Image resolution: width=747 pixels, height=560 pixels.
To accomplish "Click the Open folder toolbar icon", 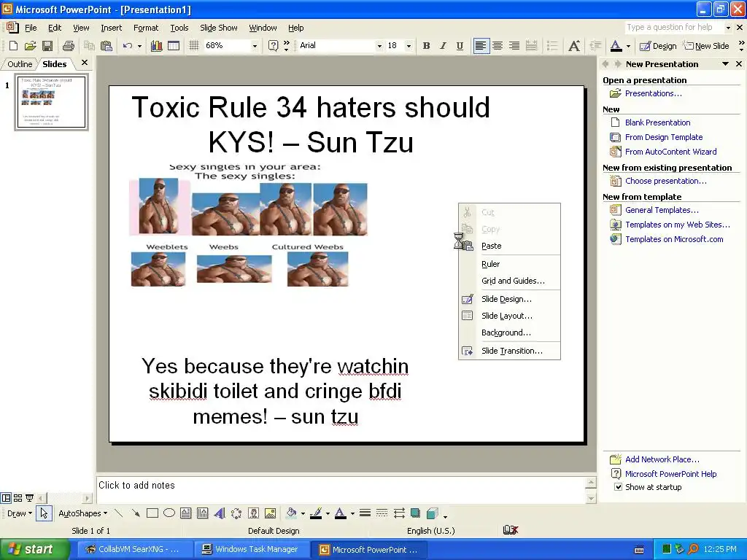I will point(31,46).
